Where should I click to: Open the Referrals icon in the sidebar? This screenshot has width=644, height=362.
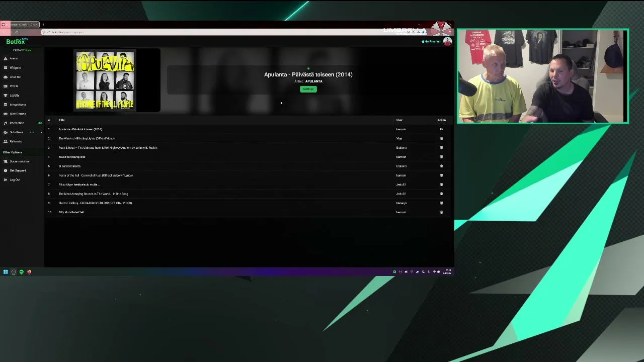tap(6, 141)
